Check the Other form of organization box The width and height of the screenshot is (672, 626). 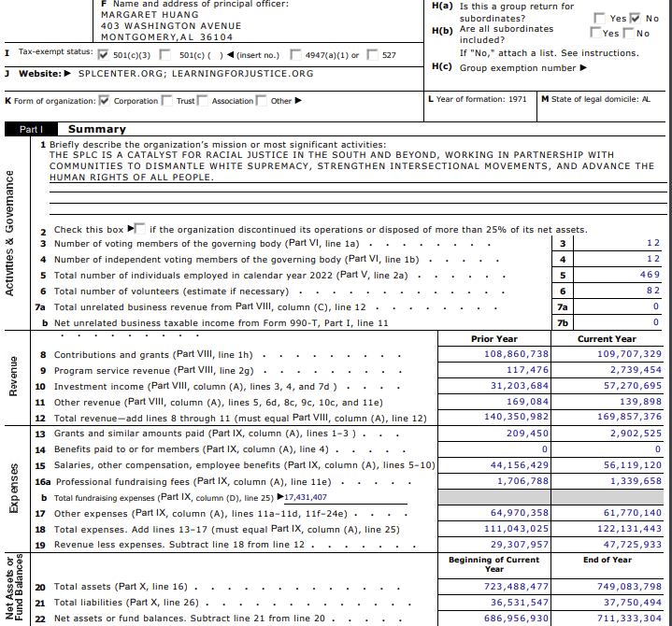(261, 100)
